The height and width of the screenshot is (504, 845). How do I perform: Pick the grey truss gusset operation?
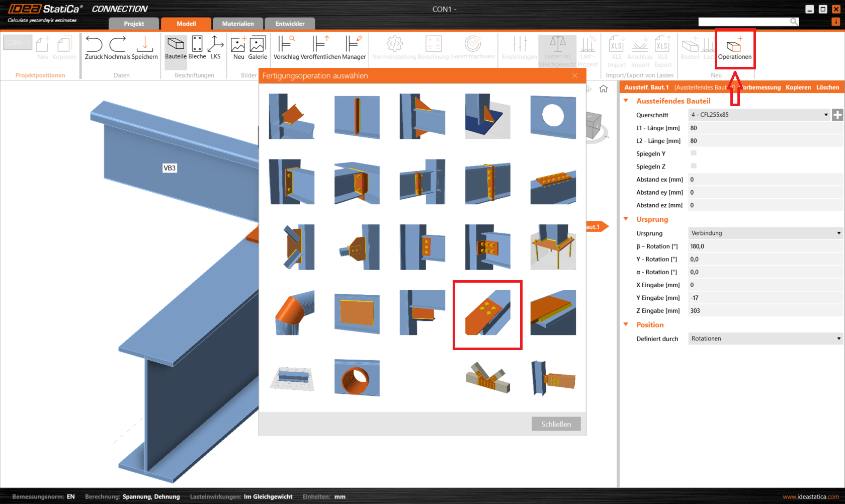click(487, 378)
